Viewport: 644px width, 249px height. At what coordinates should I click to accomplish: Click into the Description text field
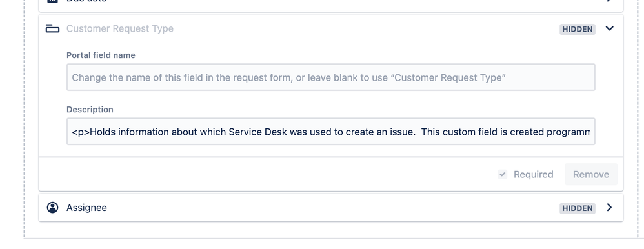point(330,132)
